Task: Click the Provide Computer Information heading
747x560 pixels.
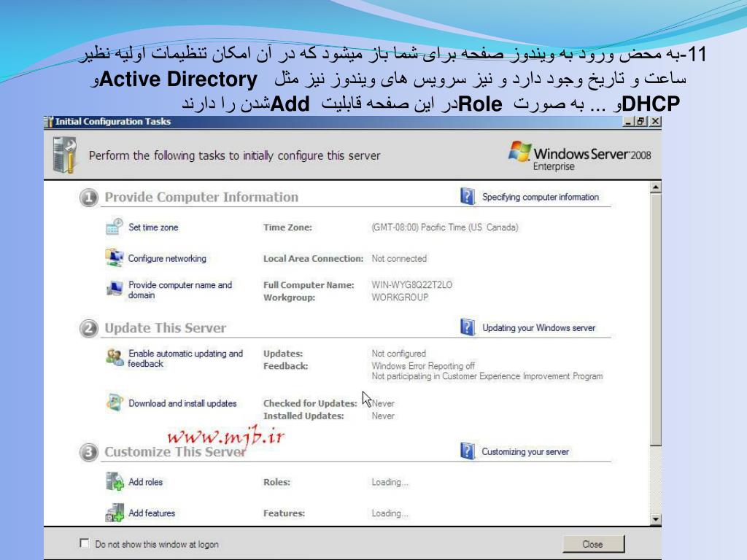Action: coord(201,197)
